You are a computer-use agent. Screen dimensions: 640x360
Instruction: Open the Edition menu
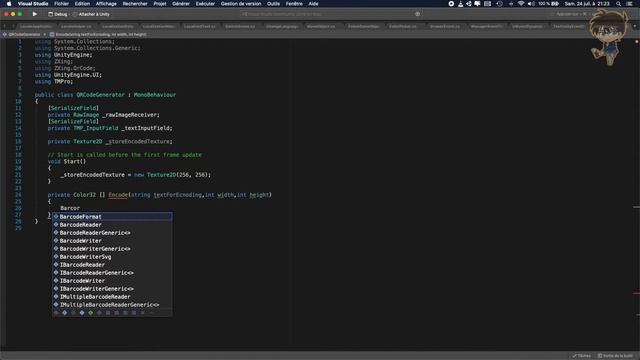82,4
